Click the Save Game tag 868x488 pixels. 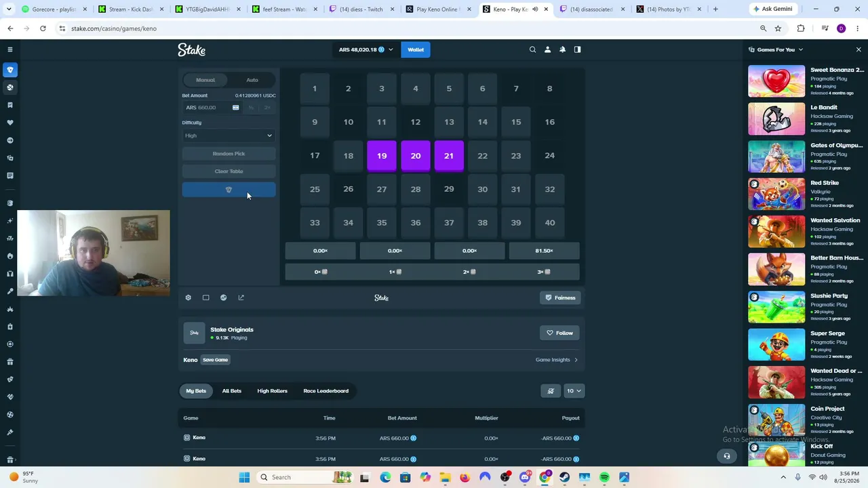point(215,360)
